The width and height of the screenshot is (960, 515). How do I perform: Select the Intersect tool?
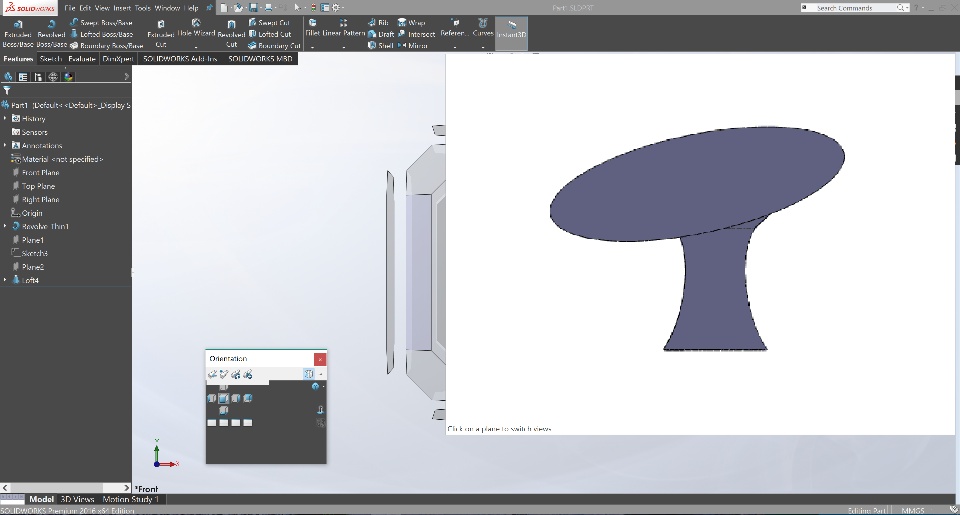(x=416, y=34)
